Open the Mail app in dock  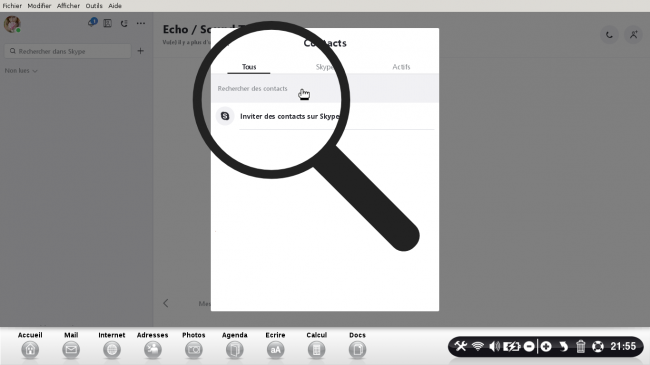(71, 350)
